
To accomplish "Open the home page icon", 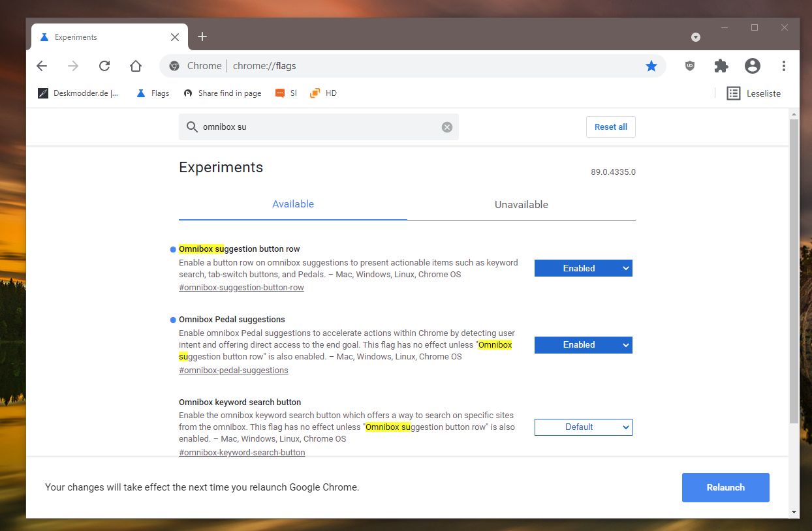I will pyautogui.click(x=136, y=66).
